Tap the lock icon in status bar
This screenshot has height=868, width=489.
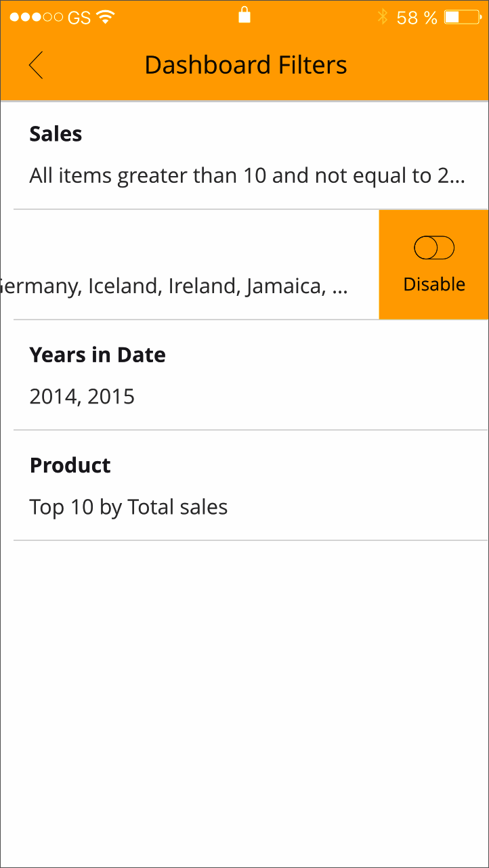244,15
